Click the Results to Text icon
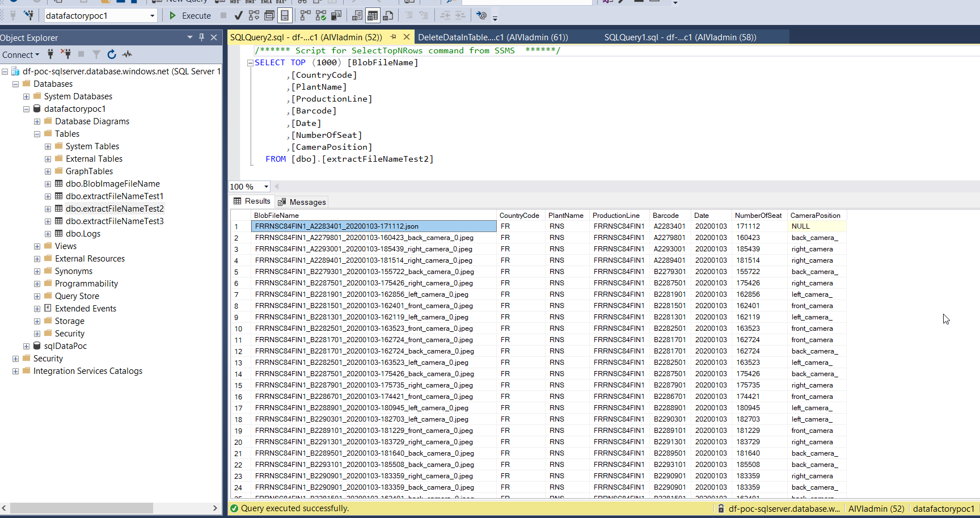The image size is (980, 518). (356, 15)
